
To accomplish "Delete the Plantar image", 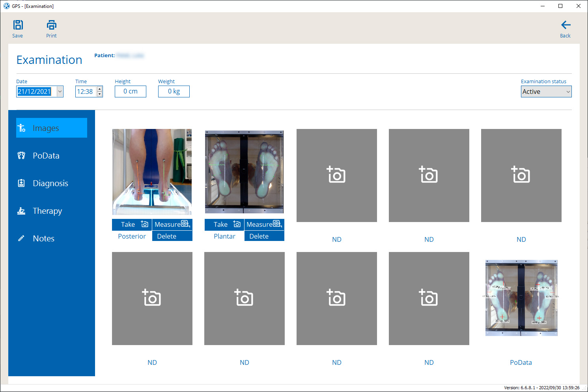I will point(264,236).
